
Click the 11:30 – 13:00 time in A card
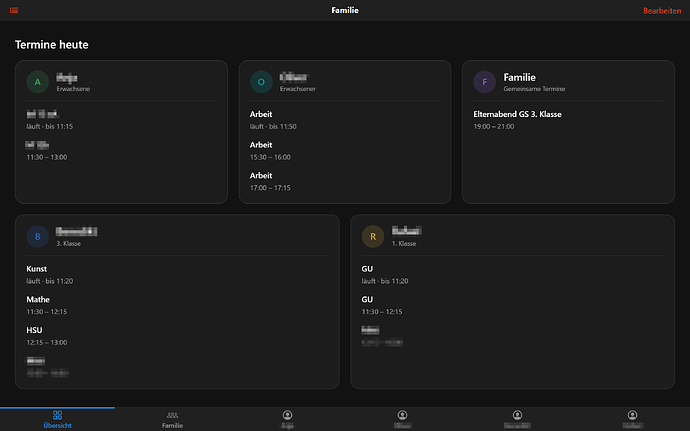pyautogui.click(x=47, y=158)
